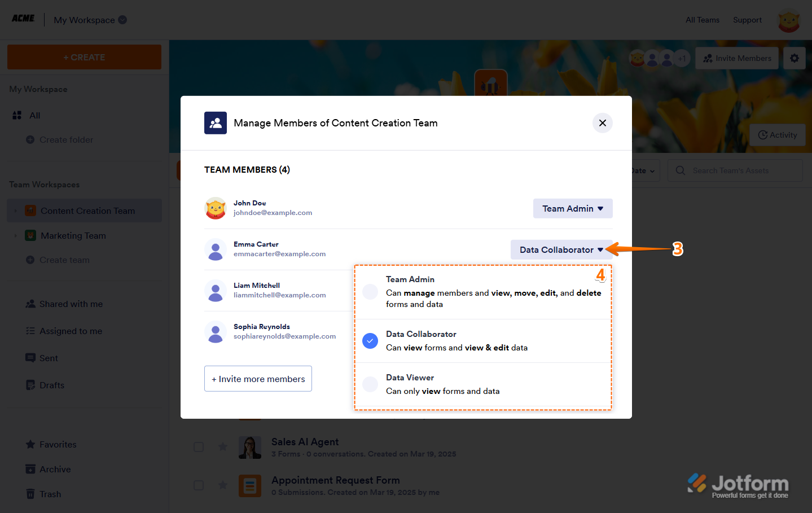812x513 pixels.
Task: Click the Appointment Request Form icon
Action: click(x=249, y=485)
